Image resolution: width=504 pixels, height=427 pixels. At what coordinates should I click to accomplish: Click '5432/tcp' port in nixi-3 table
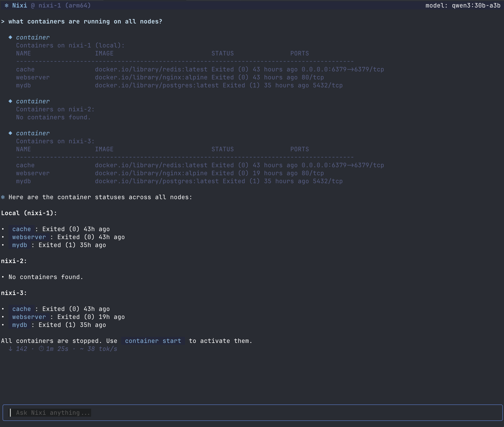[328, 181]
